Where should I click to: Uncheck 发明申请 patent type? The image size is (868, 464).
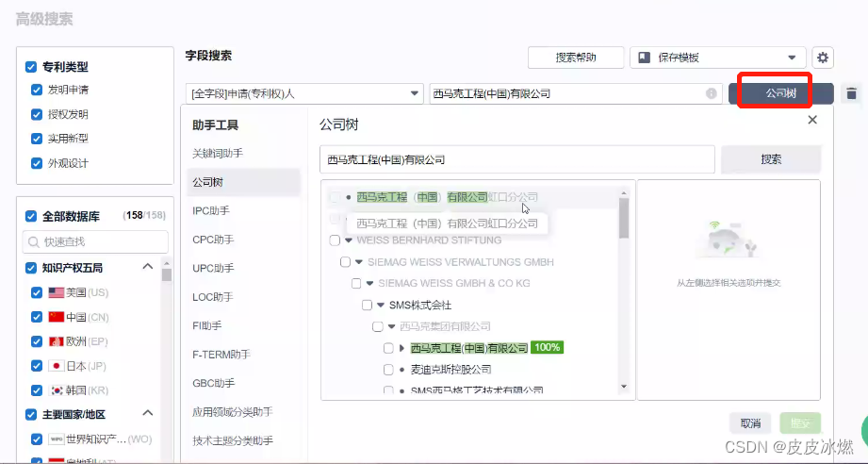[x=37, y=90]
